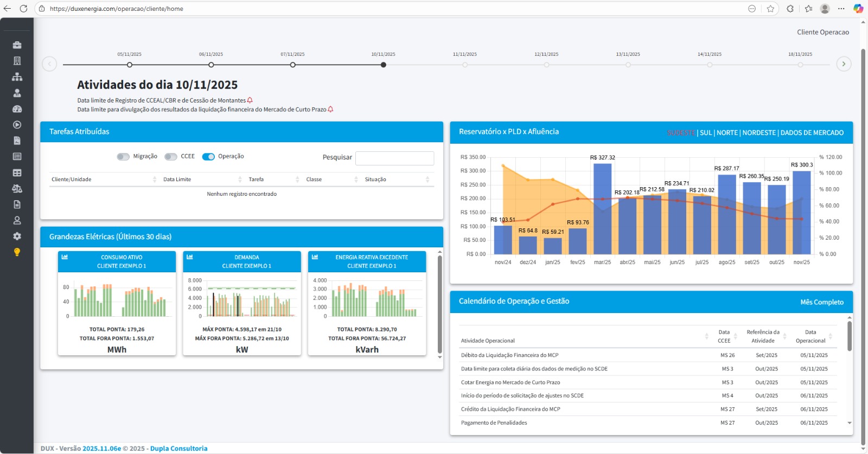Click the yellow lightbulb sidebar icon
Image resolution: width=868 pixels, height=454 pixels.
tap(17, 252)
